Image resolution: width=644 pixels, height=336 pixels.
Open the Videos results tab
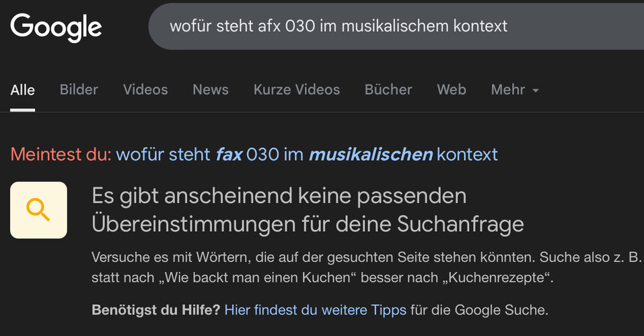(x=145, y=89)
